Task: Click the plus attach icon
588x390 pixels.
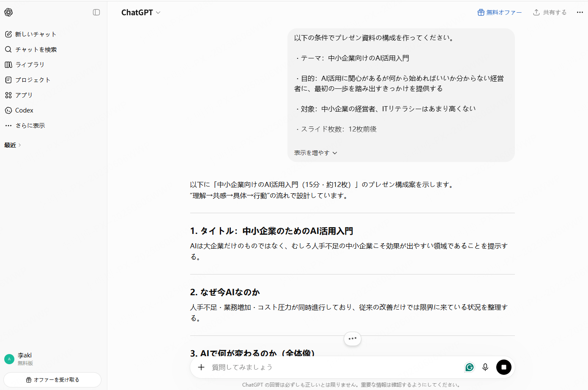Action: 201,367
